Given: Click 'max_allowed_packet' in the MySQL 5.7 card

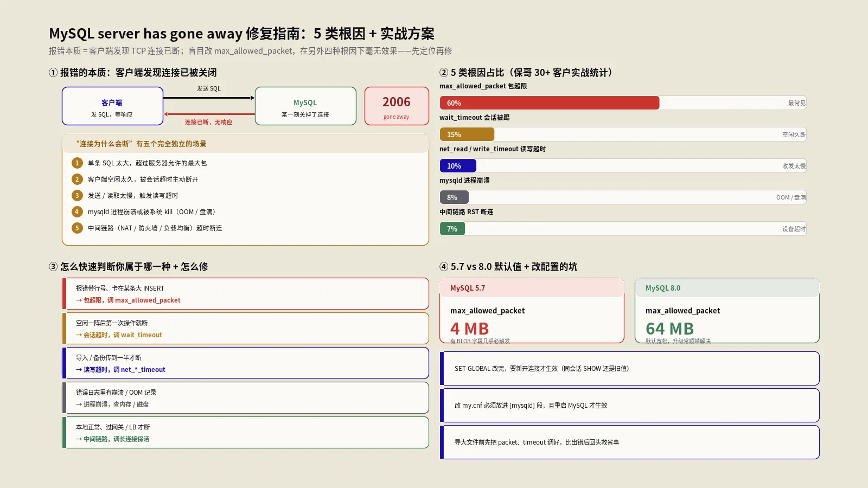Looking at the screenshot, I should tap(487, 311).
